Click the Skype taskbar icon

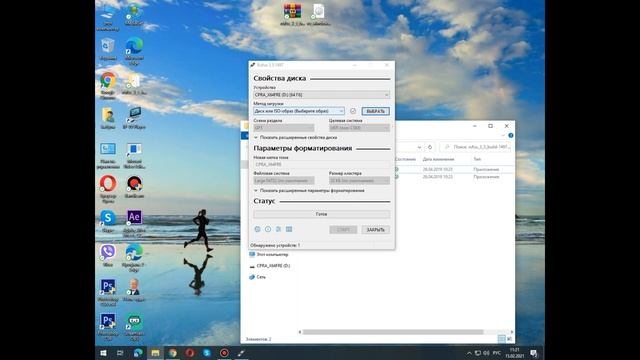click(207, 353)
